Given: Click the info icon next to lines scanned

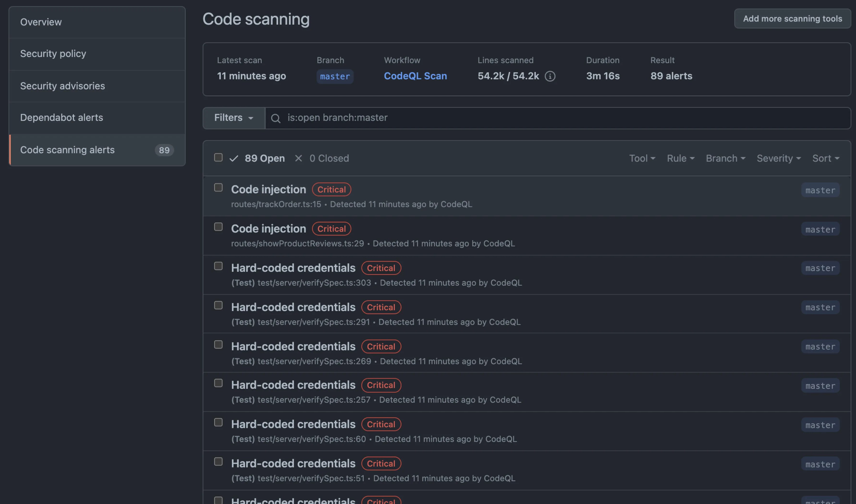Looking at the screenshot, I should pos(550,76).
